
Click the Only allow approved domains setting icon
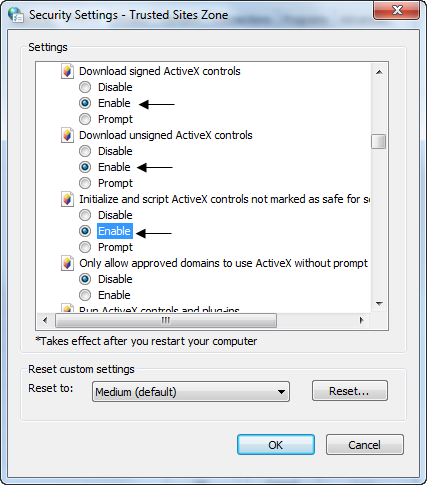(67, 263)
